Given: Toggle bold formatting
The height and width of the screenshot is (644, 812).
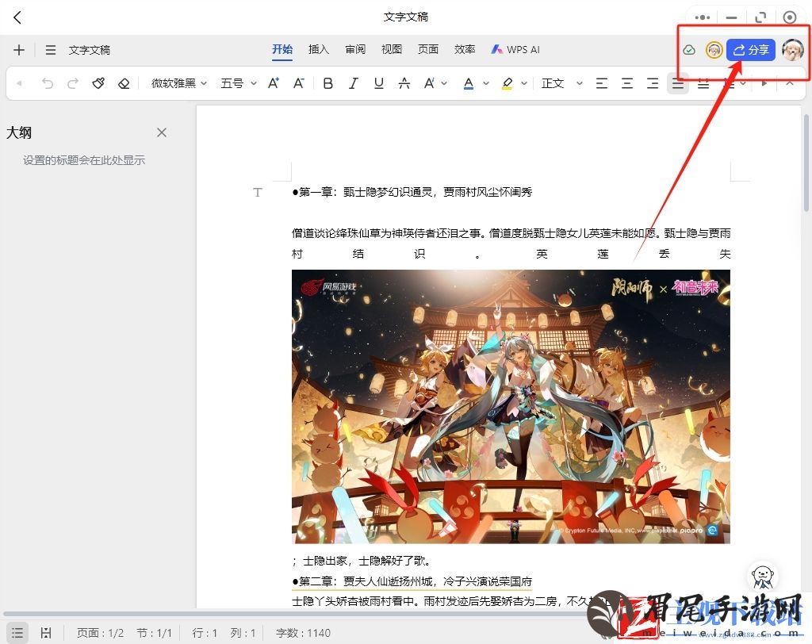Looking at the screenshot, I should [x=327, y=83].
